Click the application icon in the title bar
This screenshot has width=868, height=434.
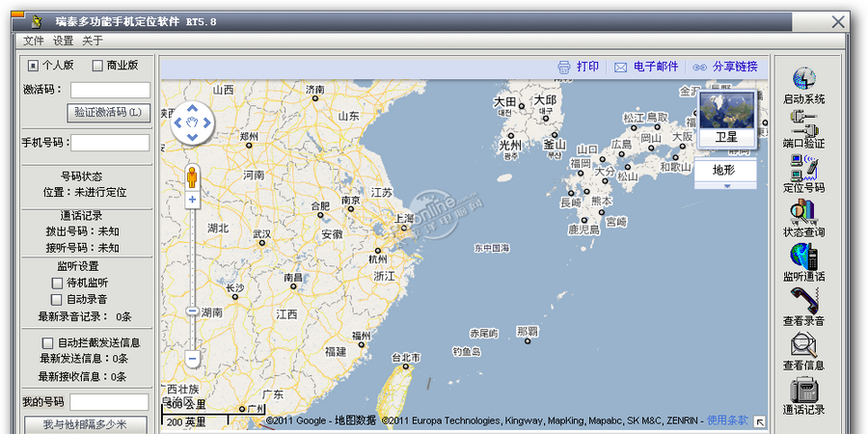[x=37, y=21]
